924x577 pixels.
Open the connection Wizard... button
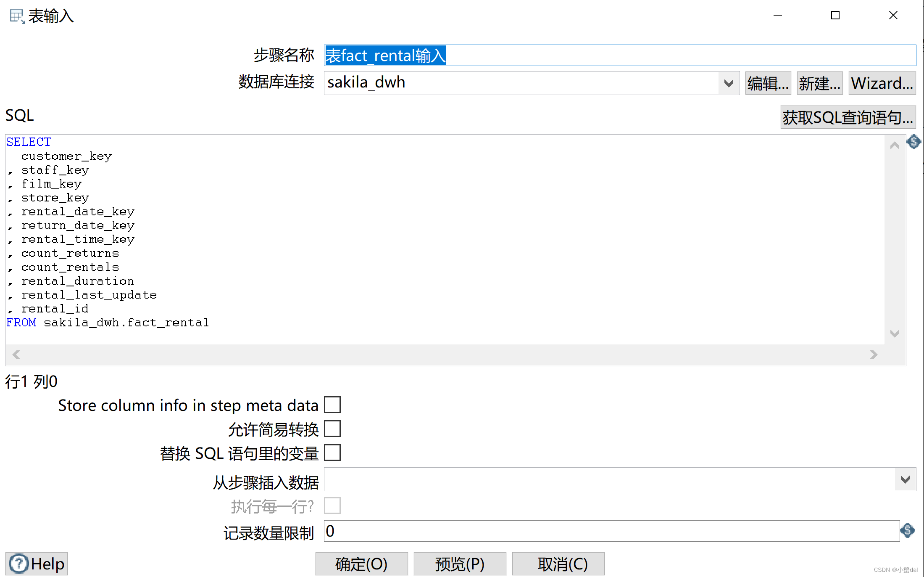882,83
